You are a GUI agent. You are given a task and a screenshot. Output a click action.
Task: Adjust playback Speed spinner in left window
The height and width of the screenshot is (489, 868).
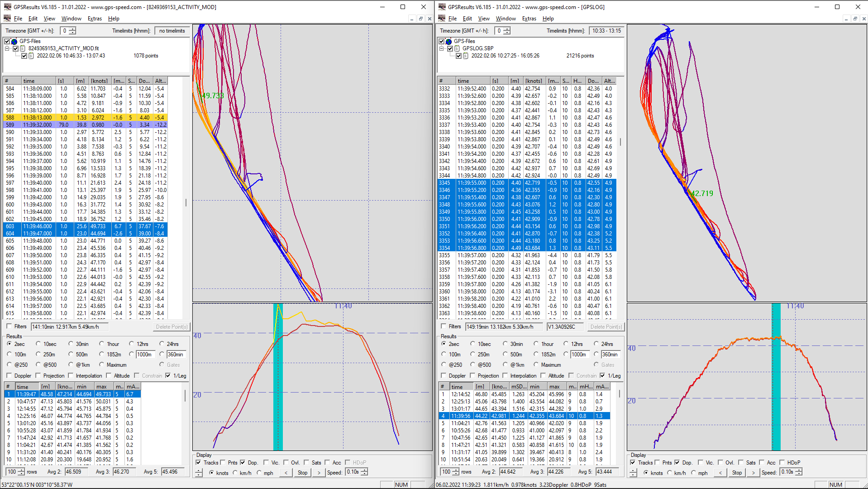coord(364,472)
